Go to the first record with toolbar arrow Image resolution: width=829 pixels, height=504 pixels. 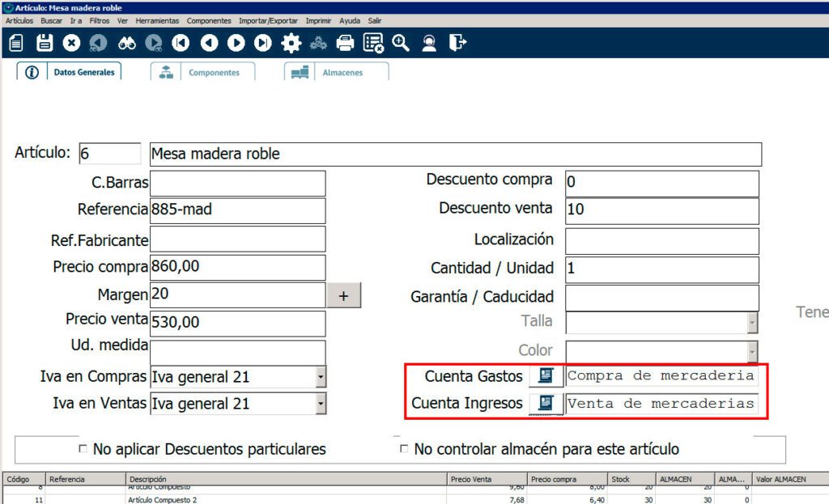[x=181, y=43]
